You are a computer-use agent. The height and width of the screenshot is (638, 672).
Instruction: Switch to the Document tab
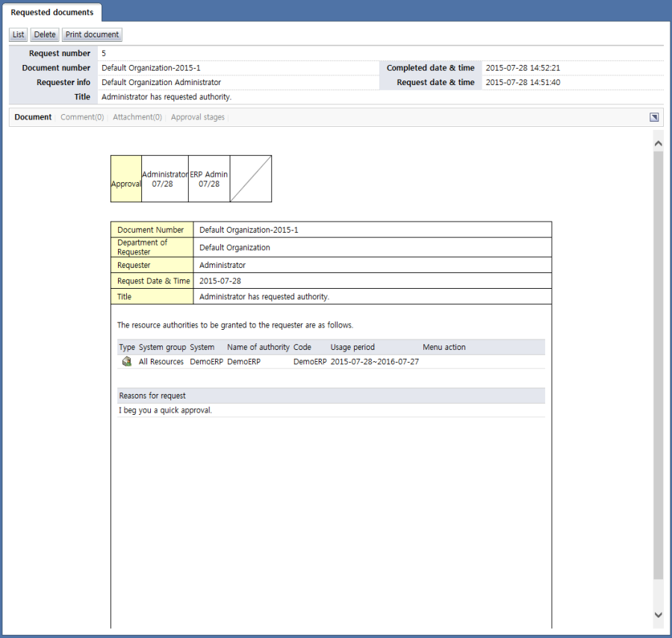[33, 117]
